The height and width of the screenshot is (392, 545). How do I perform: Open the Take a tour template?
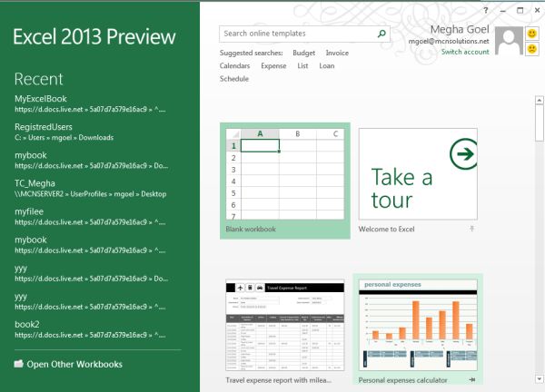coord(418,174)
